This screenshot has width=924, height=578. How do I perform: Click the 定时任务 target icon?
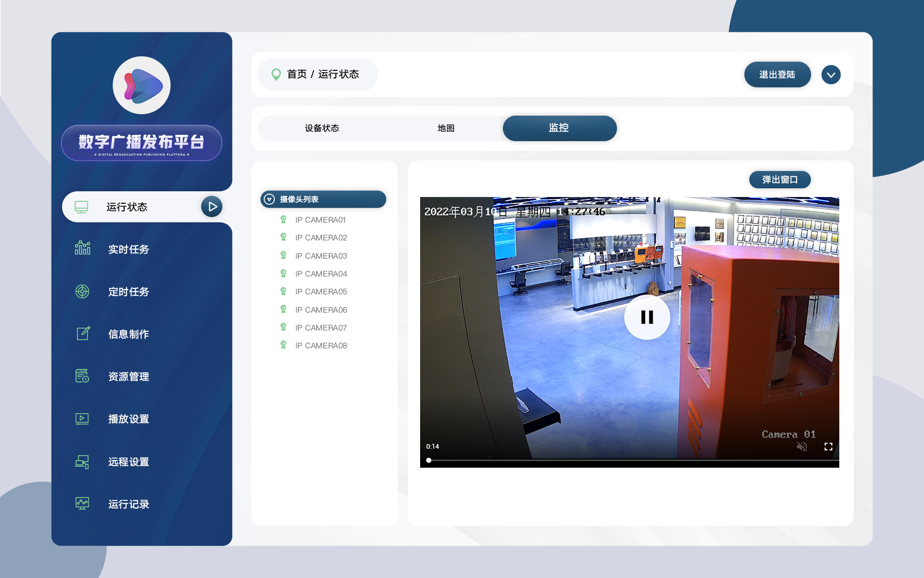(x=82, y=291)
